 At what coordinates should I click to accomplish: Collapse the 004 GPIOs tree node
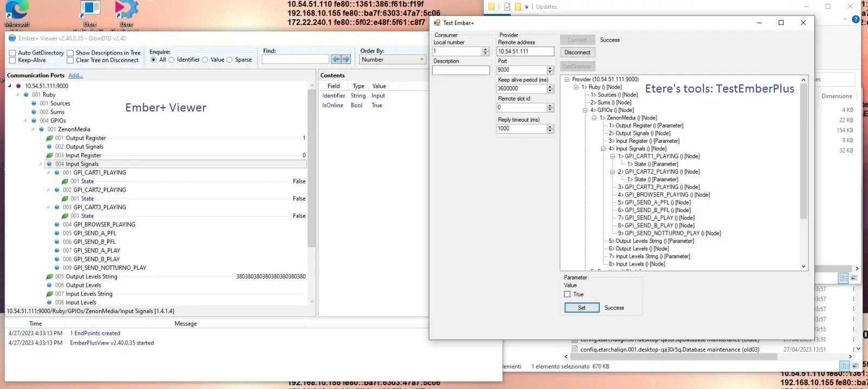point(25,121)
